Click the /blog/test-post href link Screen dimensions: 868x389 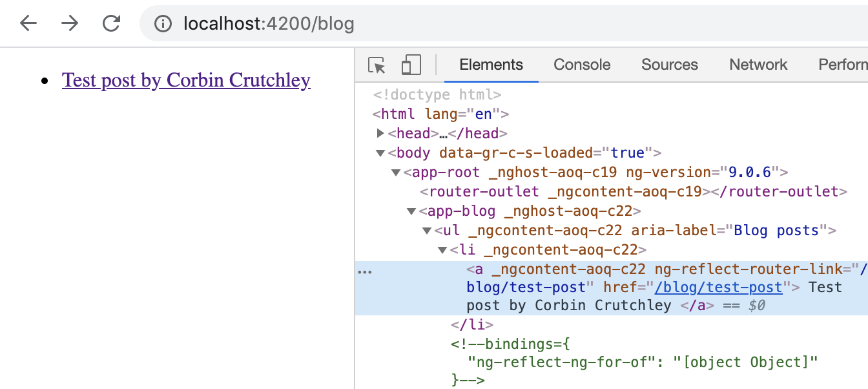pos(719,287)
